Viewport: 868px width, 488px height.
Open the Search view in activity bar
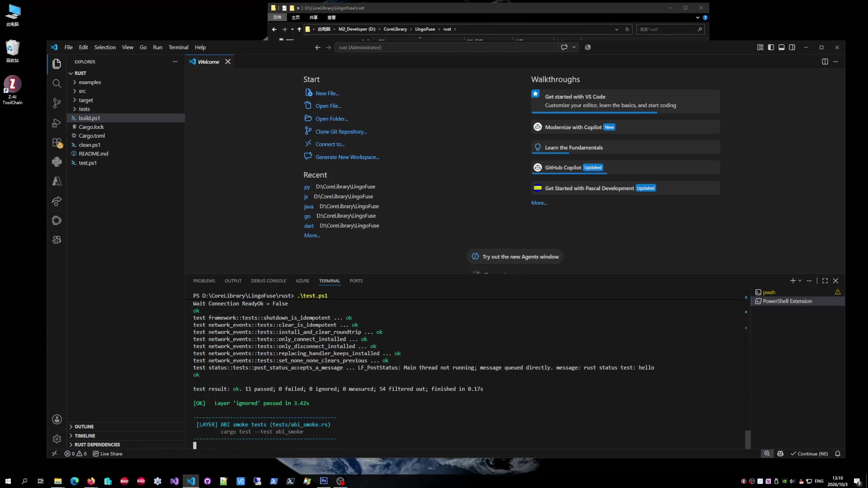pyautogui.click(x=57, y=84)
